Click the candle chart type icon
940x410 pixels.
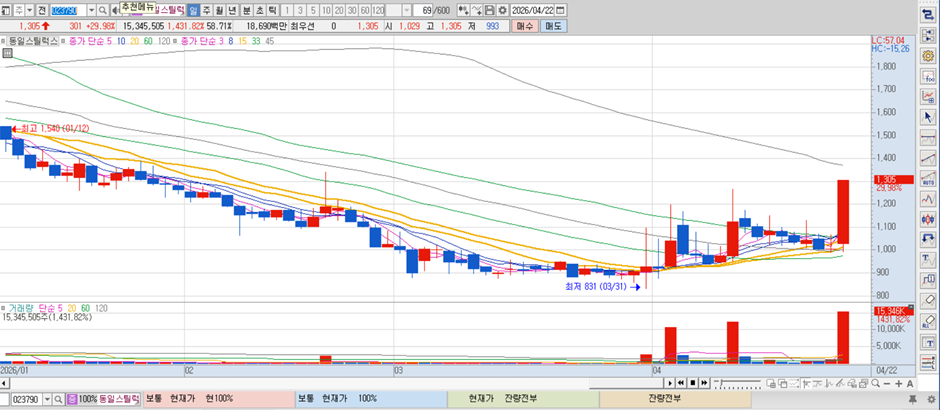pos(463,10)
